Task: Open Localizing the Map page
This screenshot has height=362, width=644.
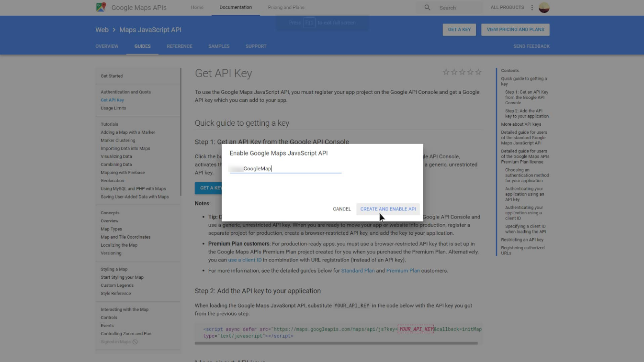Action: pyautogui.click(x=119, y=245)
